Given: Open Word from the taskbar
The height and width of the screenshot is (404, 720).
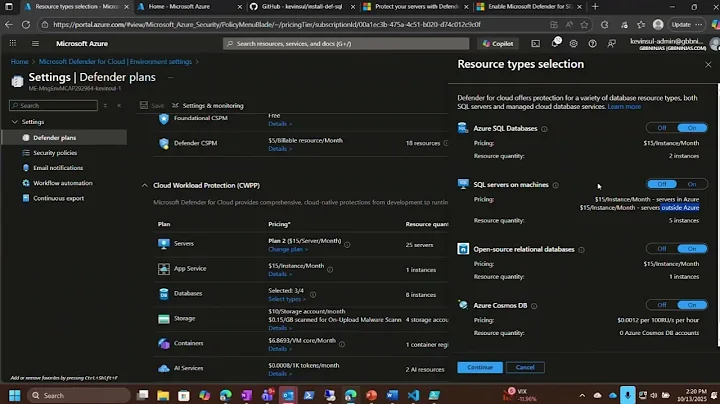Looking at the screenshot, I should [392, 395].
